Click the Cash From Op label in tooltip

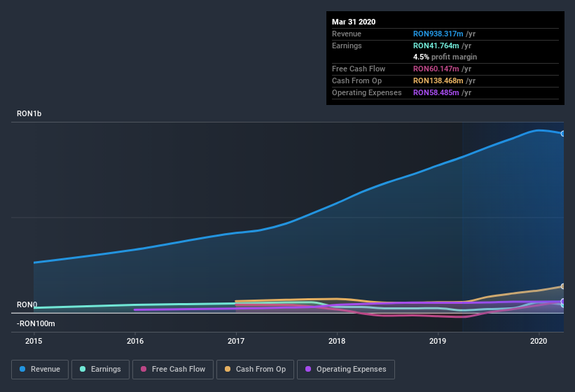(x=356, y=80)
